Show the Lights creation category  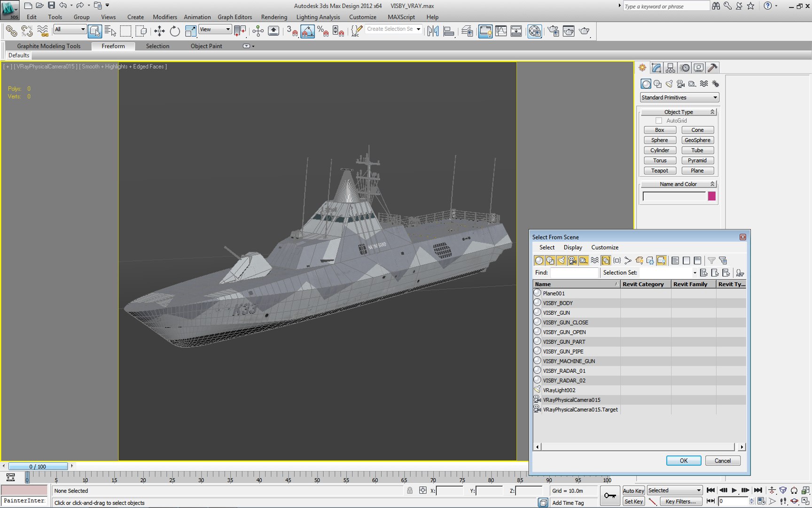[669, 84]
